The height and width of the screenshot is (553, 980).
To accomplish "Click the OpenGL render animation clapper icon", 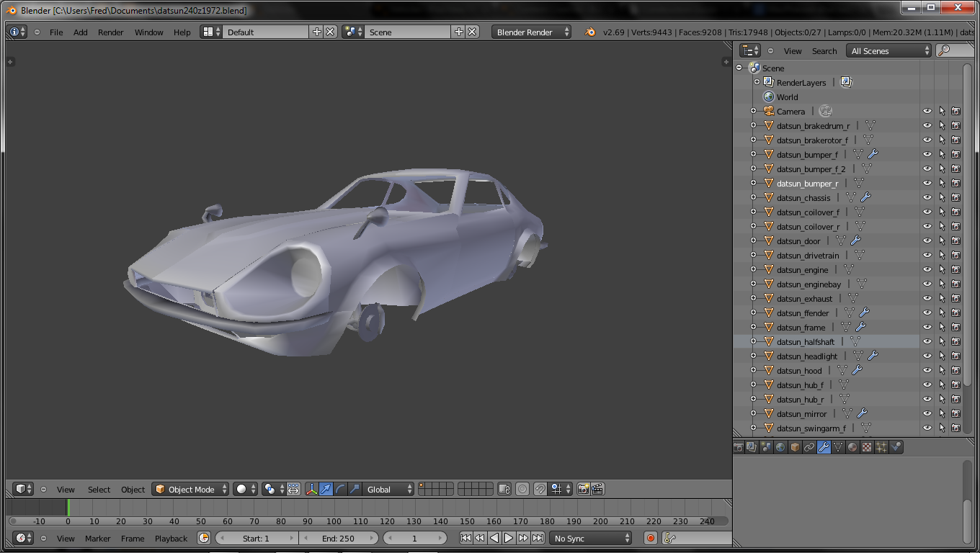I will coord(597,489).
